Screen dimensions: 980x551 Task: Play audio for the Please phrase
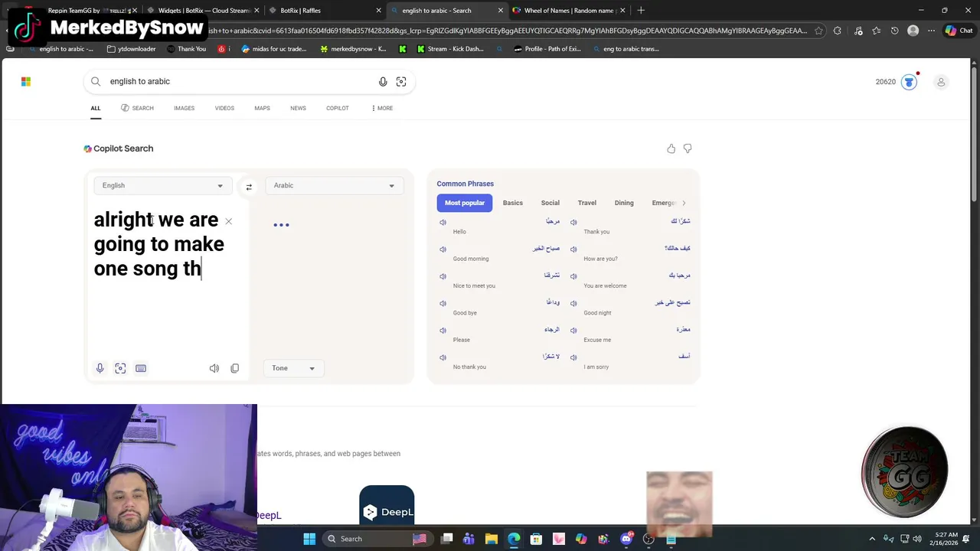(443, 331)
